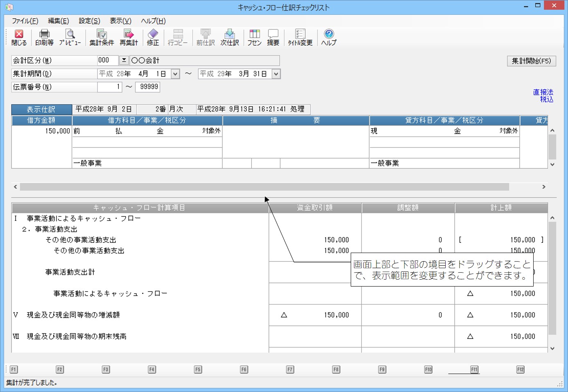Open the ヘルプ help toolbar icon
The image size is (568, 392).
click(x=329, y=37)
